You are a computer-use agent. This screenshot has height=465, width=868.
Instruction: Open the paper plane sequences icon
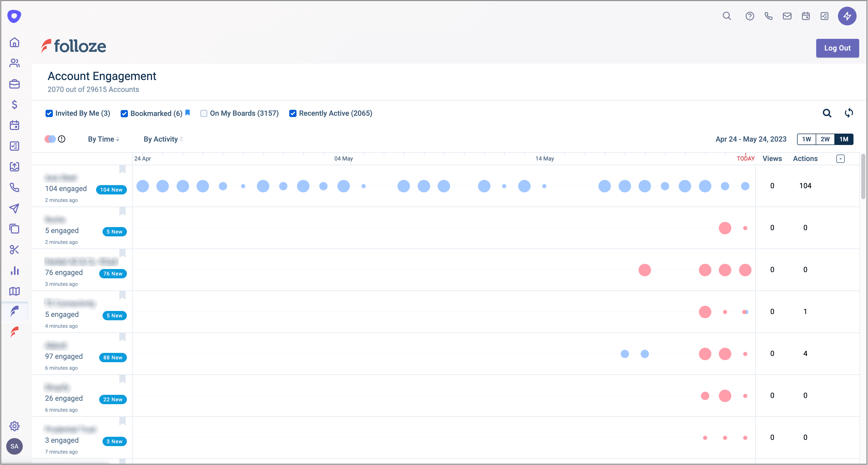[15, 208]
